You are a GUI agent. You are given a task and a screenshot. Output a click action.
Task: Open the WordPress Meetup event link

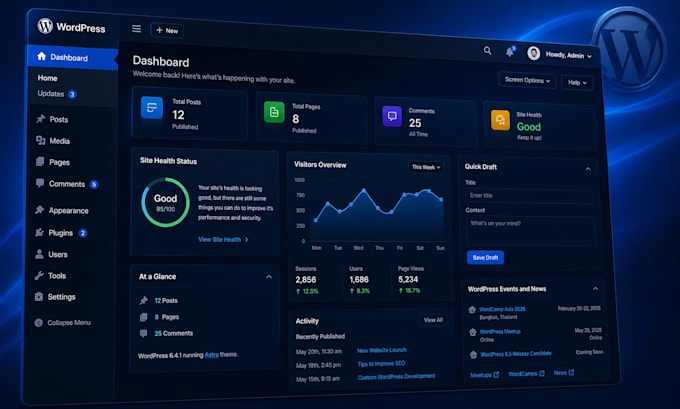[500, 331]
